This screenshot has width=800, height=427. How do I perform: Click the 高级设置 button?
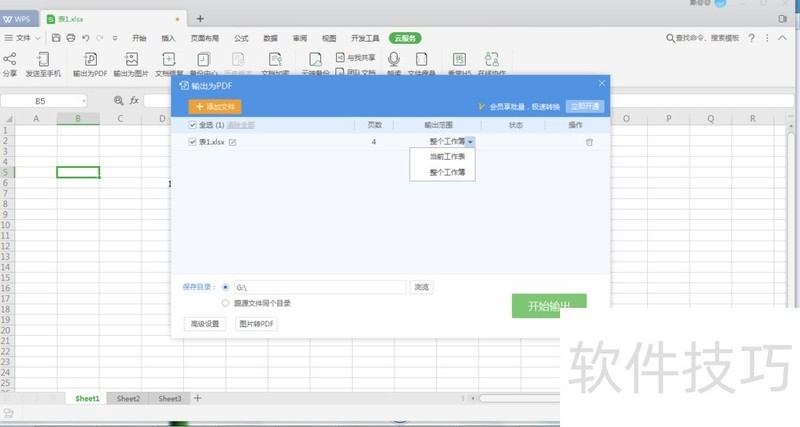tap(204, 324)
